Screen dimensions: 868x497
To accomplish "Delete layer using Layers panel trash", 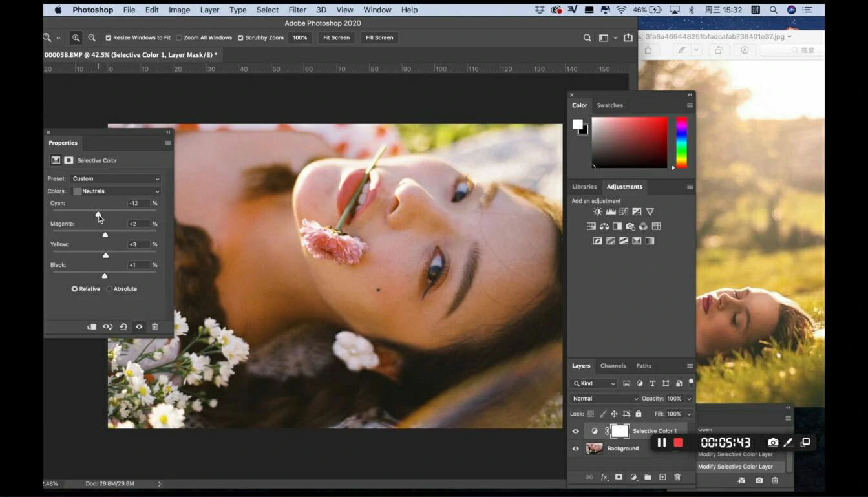I will [677, 478].
